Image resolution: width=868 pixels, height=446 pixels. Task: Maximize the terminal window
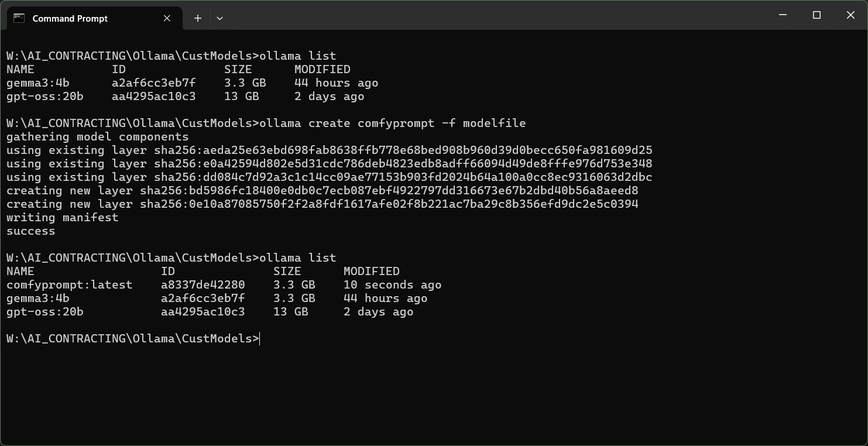[816, 15]
